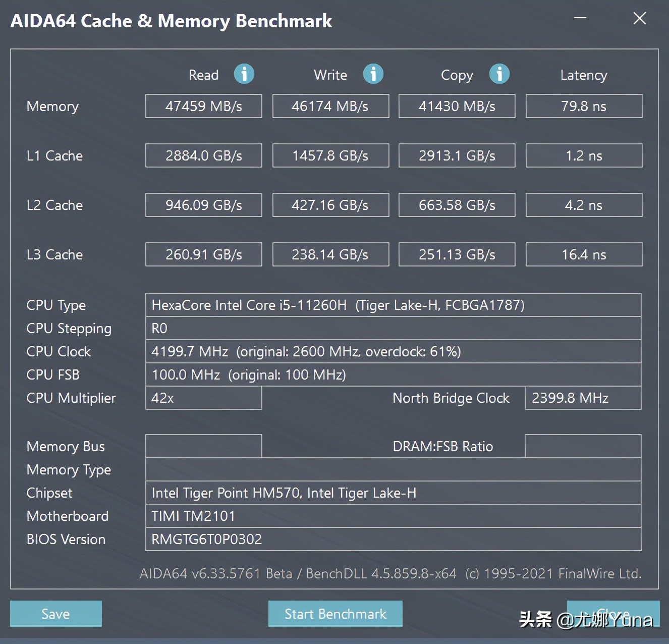This screenshot has width=669, height=644.
Task: Select Memory Read value 47459 MB/s
Action: click(x=204, y=106)
